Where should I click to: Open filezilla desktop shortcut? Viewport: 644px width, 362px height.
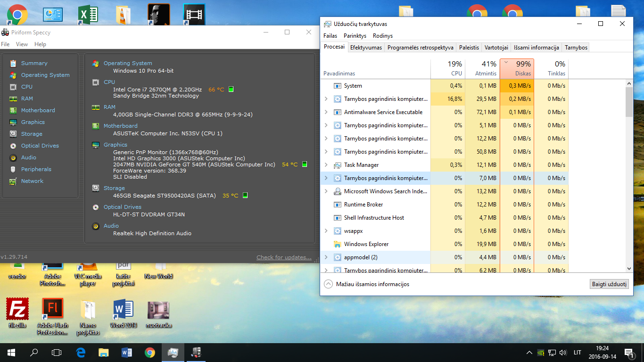click(17, 313)
